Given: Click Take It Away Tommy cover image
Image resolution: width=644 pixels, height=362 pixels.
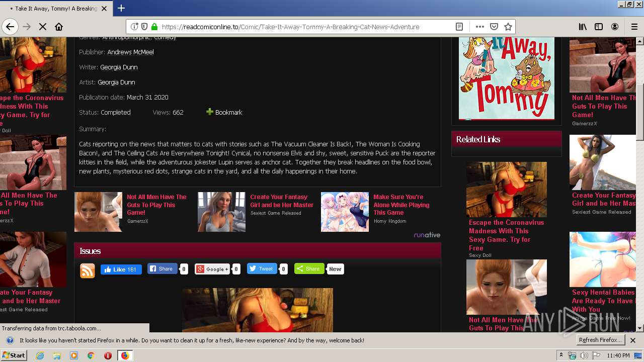Looking at the screenshot, I should (x=507, y=78).
